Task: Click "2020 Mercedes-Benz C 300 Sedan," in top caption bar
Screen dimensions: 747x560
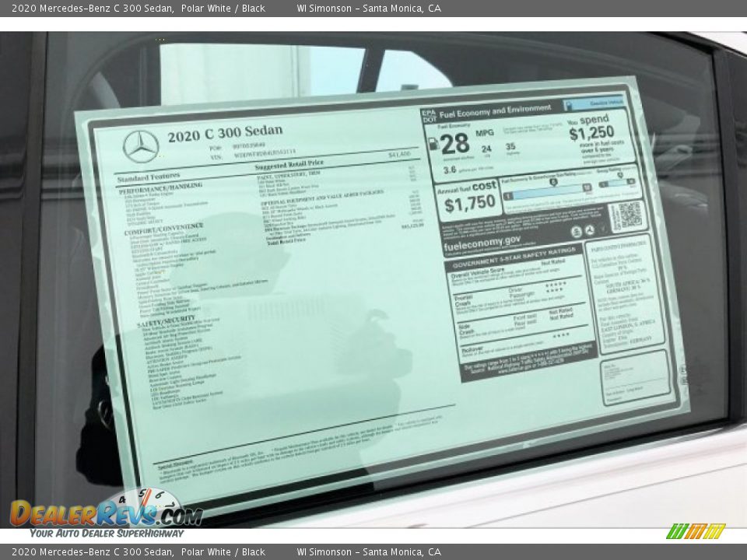Action: (93, 8)
